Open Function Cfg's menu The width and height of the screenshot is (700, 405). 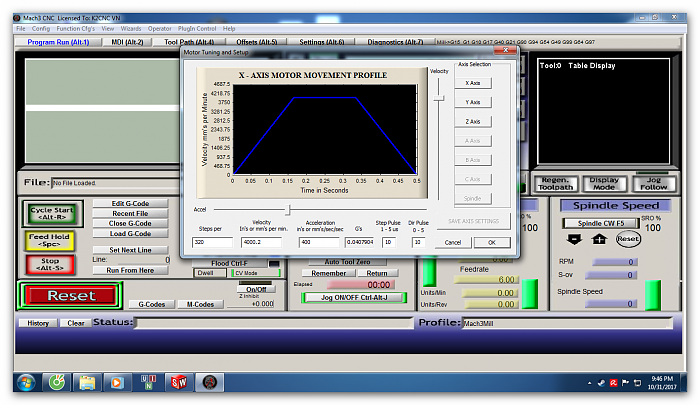tap(75, 29)
